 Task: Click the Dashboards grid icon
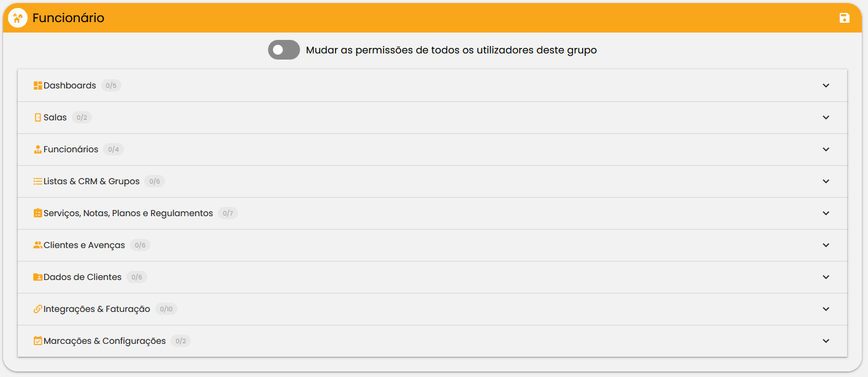pyautogui.click(x=37, y=85)
